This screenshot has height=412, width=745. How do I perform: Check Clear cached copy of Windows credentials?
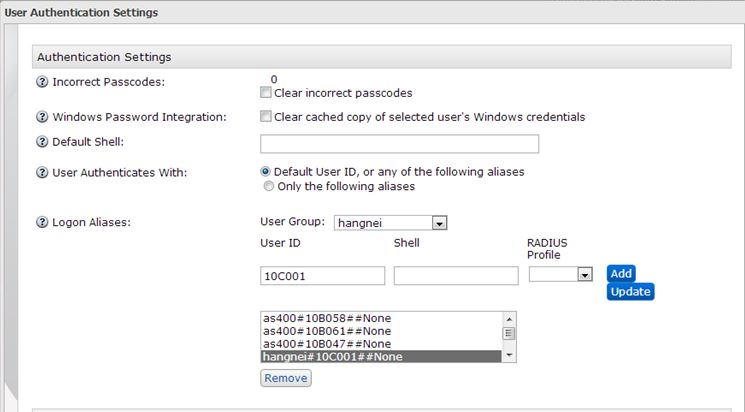click(266, 117)
